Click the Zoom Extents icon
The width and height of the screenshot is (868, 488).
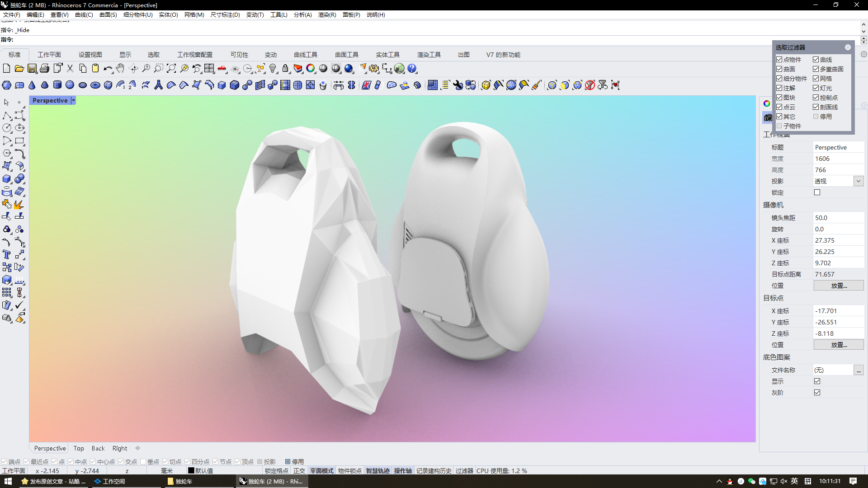[171, 69]
